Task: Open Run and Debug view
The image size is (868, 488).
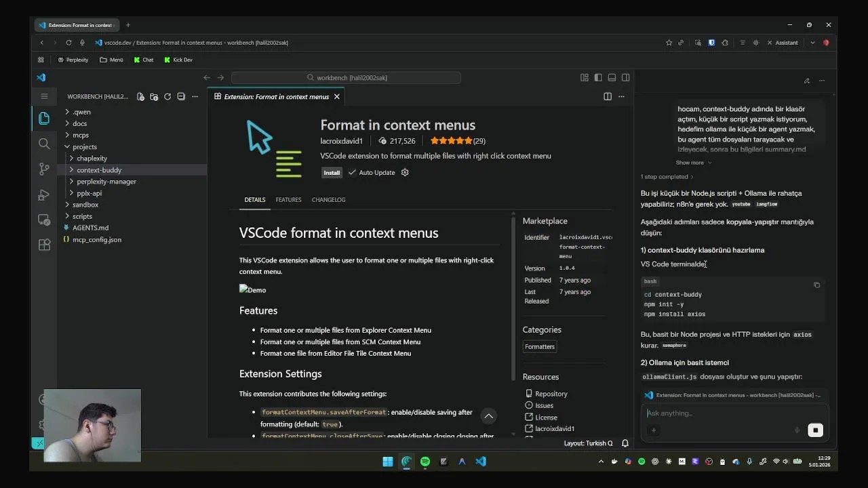Action: click(x=44, y=195)
